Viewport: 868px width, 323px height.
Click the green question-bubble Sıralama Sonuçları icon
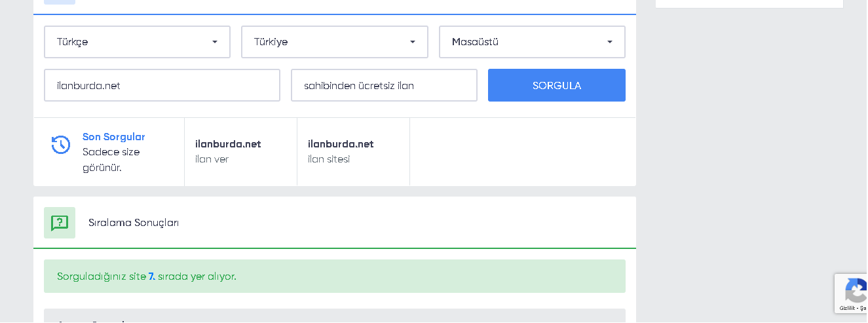coord(60,223)
